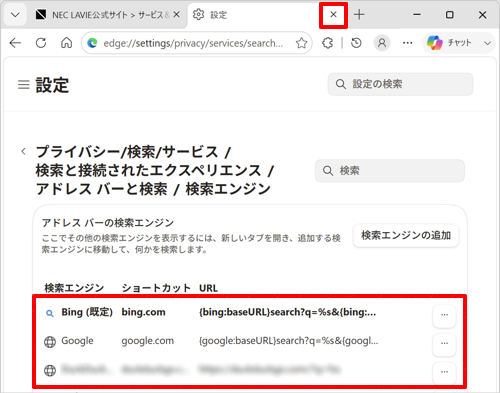The image size is (500, 393).
Task: Open the settings hamburger menu
Action: pyautogui.click(x=24, y=85)
